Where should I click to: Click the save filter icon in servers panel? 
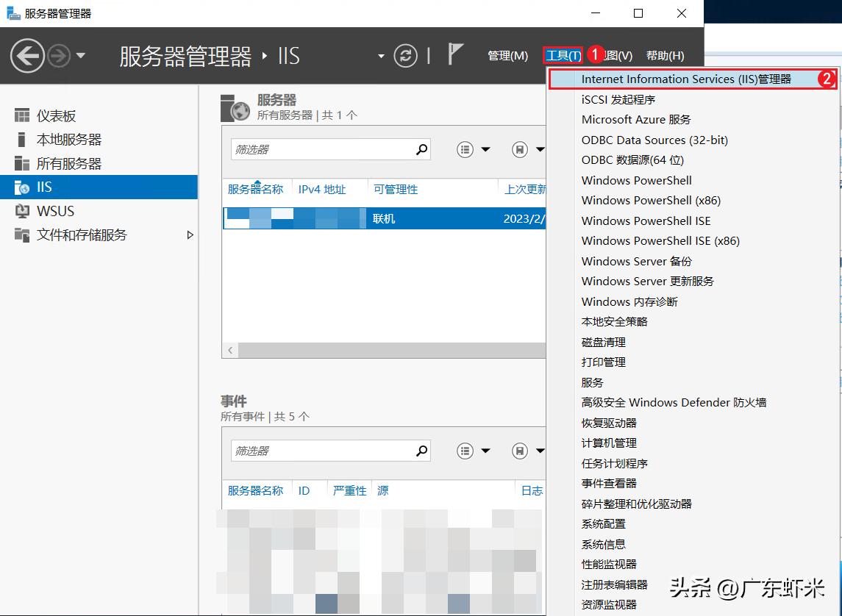(521, 149)
